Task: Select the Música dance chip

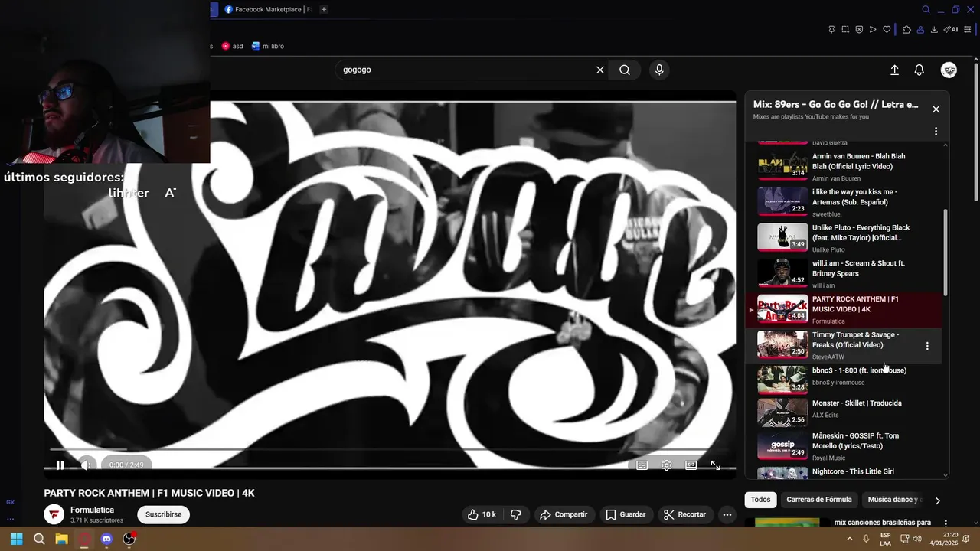Action: pos(893,500)
